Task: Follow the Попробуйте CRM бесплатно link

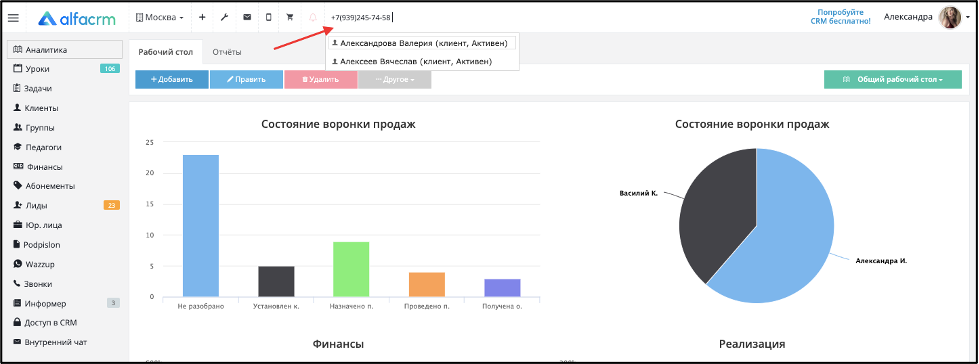Action: (x=840, y=17)
